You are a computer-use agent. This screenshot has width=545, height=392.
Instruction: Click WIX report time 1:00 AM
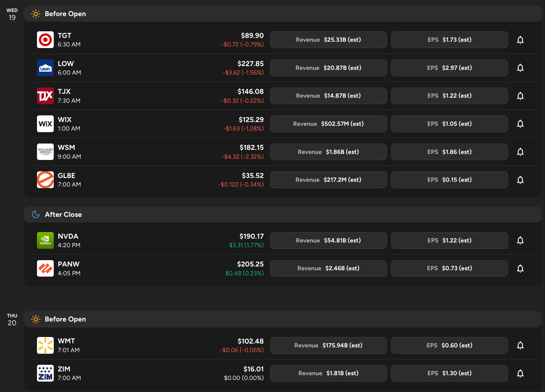pos(69,128)
